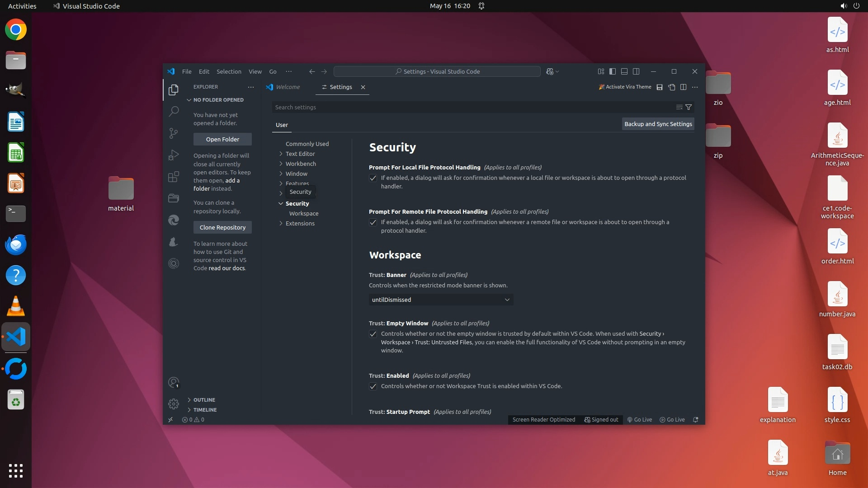Open the Selection menu
The width and height of the screenshot is (868, 488).
(229, 71)
